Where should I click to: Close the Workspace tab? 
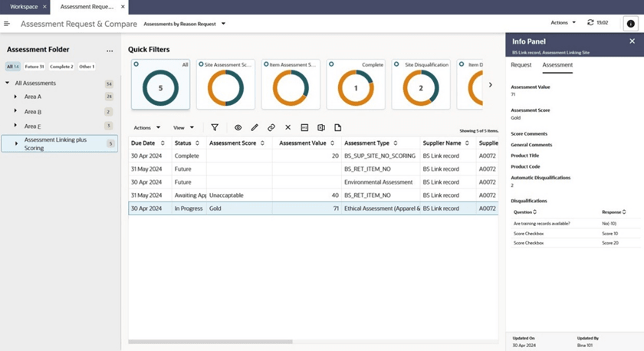coord(44,7)
